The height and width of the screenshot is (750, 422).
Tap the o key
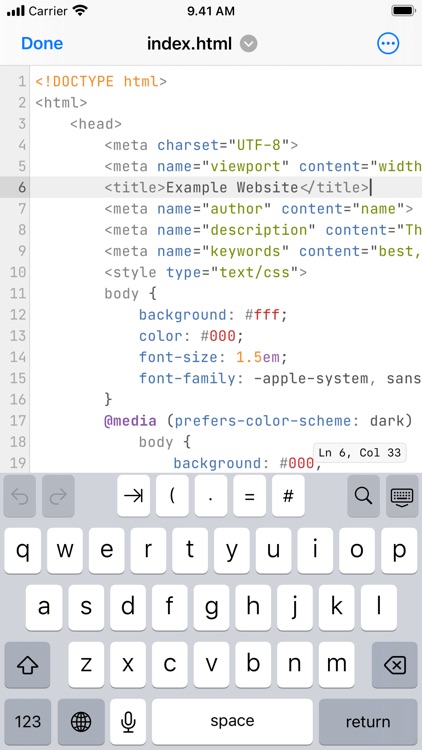357,551
